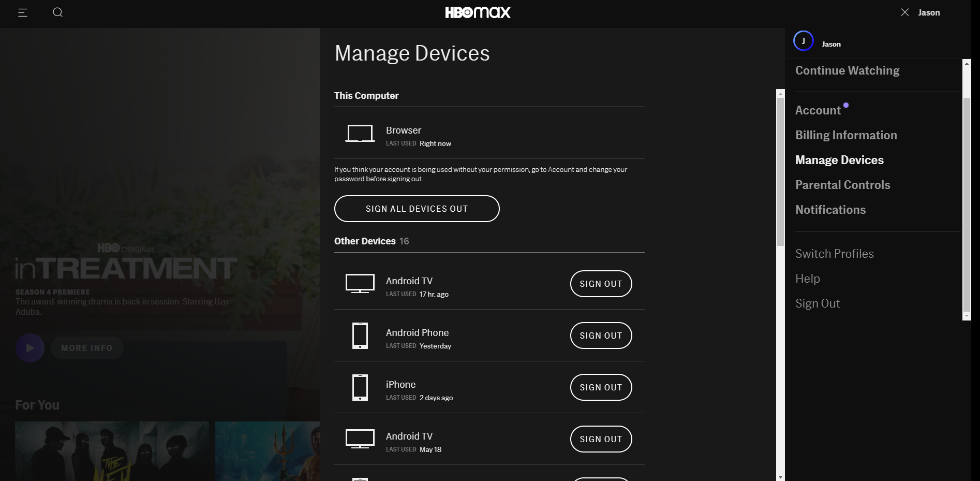Click the In Treatment title artwork
The width and height of the screenshot is (980, 481).
pyautogui.click(x=126, y=262)
